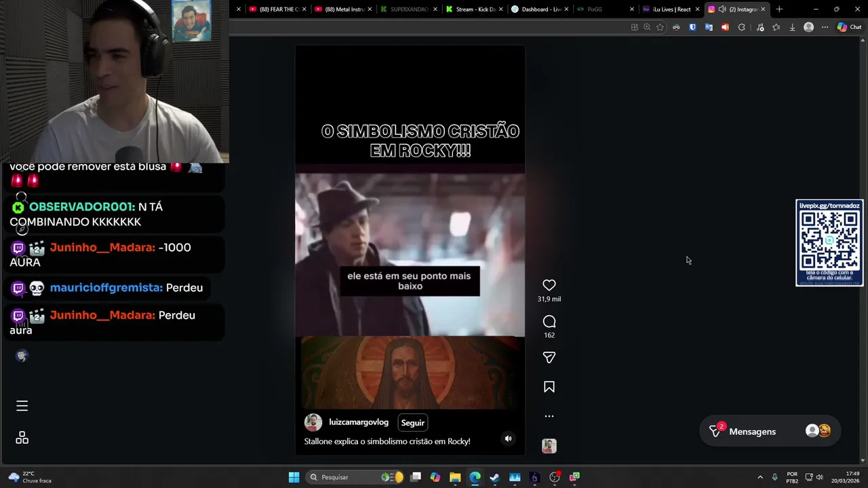Open comments on the reel (162)
Screen dimensions: 868x488
[549, 321]
